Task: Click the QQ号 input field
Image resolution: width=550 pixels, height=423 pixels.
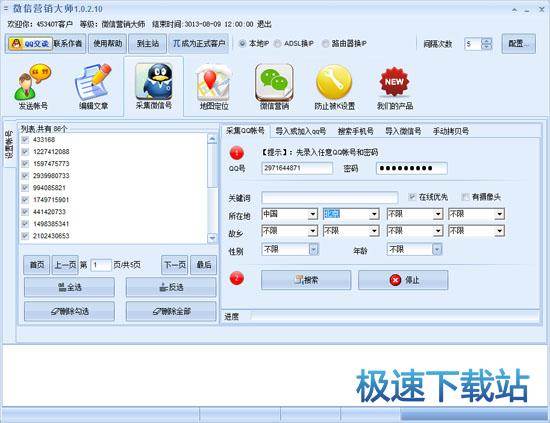Action: coord(297,168)
